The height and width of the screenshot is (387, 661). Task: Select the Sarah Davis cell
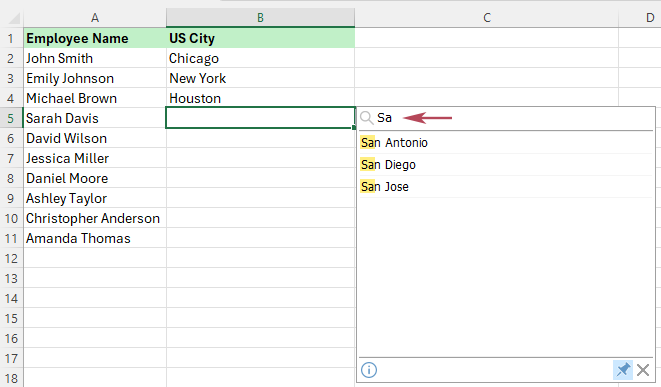(x=95, y=118)
